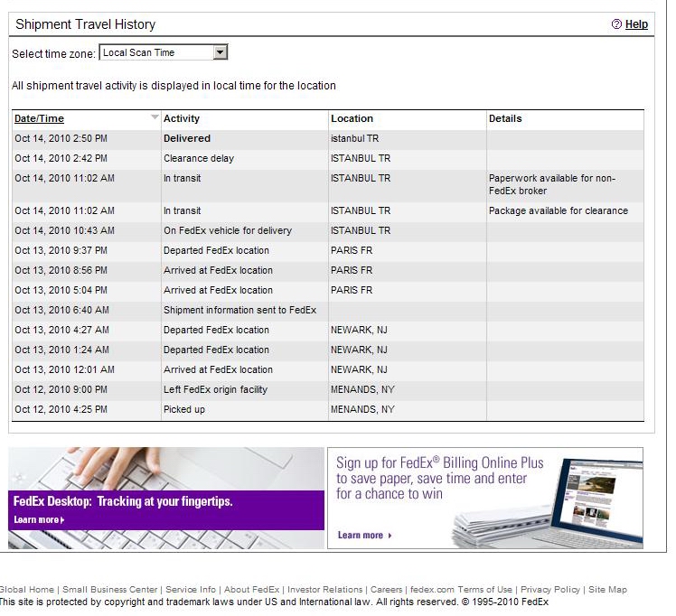Select 'Shipment information sent to FedEx' activity

239,310
